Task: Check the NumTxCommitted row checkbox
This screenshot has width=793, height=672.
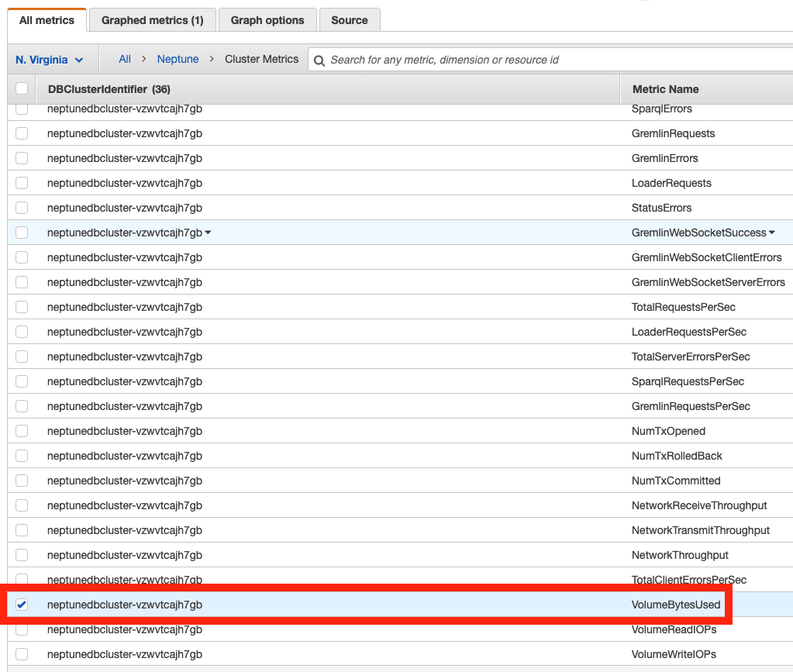Action: (x=22, y=481)
